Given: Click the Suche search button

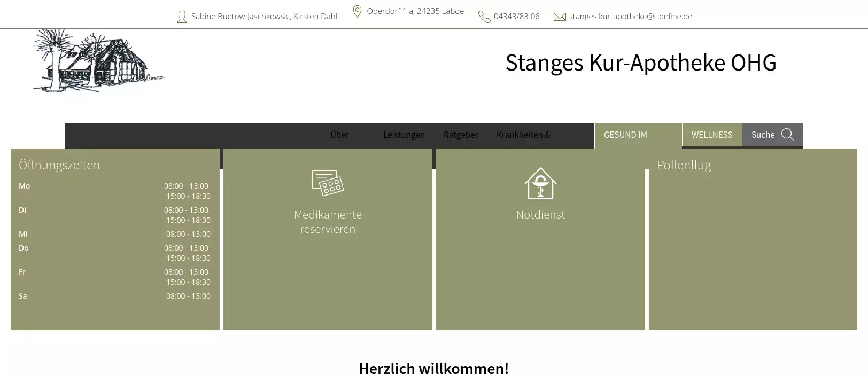Looking at the screenshot, I should point(763,135).
